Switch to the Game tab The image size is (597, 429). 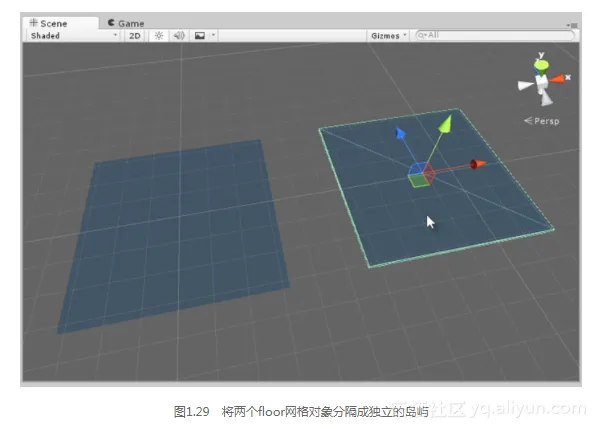tap(126, 23)
